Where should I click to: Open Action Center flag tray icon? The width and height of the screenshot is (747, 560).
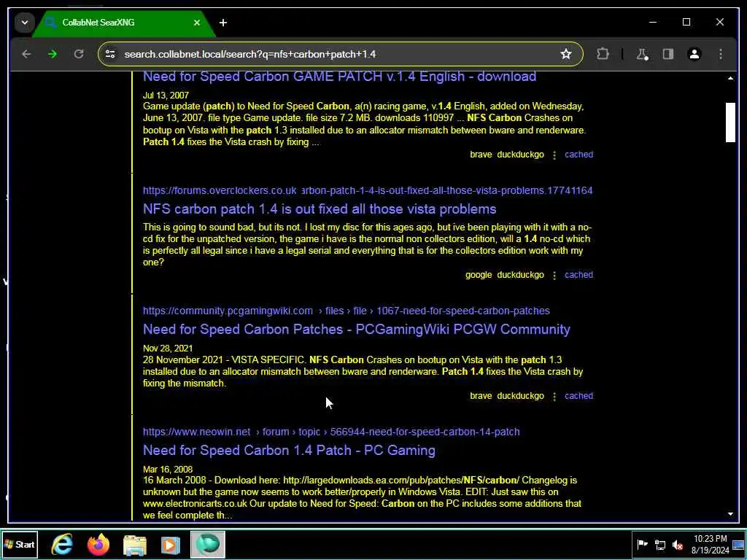[x=642, y=545]
